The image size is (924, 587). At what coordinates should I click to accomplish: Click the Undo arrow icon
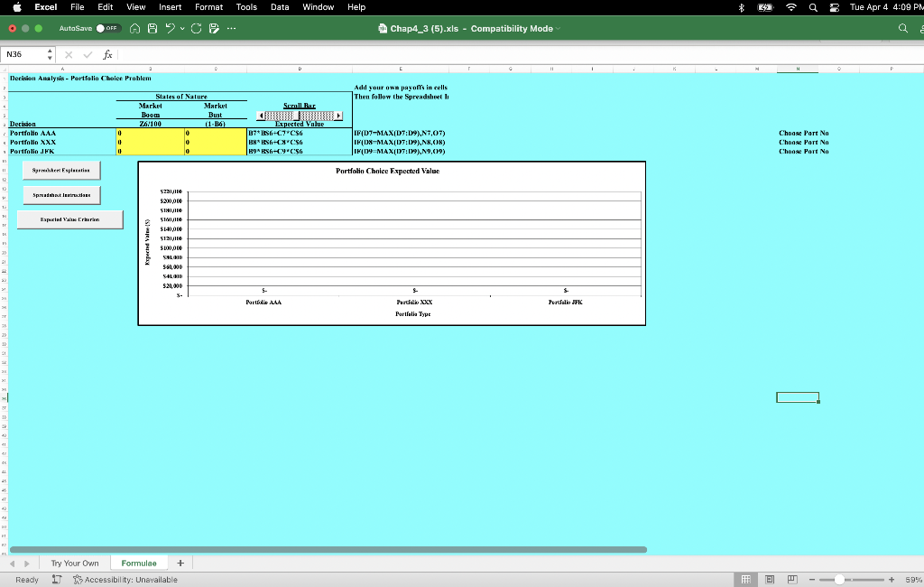click(x=170, y=28)
